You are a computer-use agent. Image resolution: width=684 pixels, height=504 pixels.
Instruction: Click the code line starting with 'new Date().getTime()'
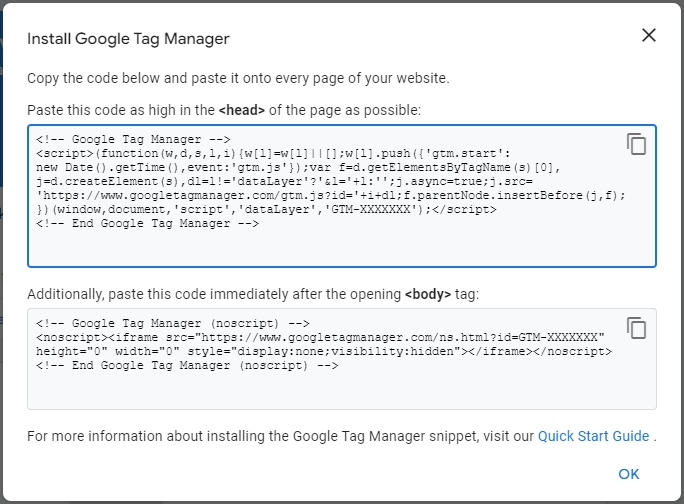point(298,168)
